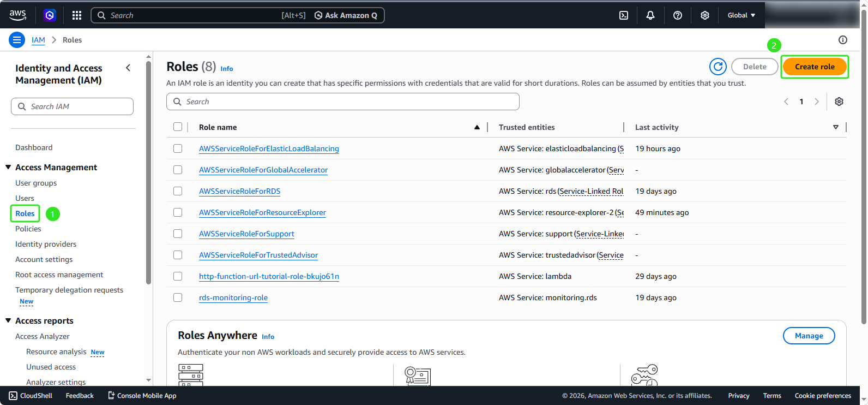The height and width of the screenshot is (405, 868).
Task: Open the info panel circle icon
Action: pyautogui.click(x=843, y=40)
